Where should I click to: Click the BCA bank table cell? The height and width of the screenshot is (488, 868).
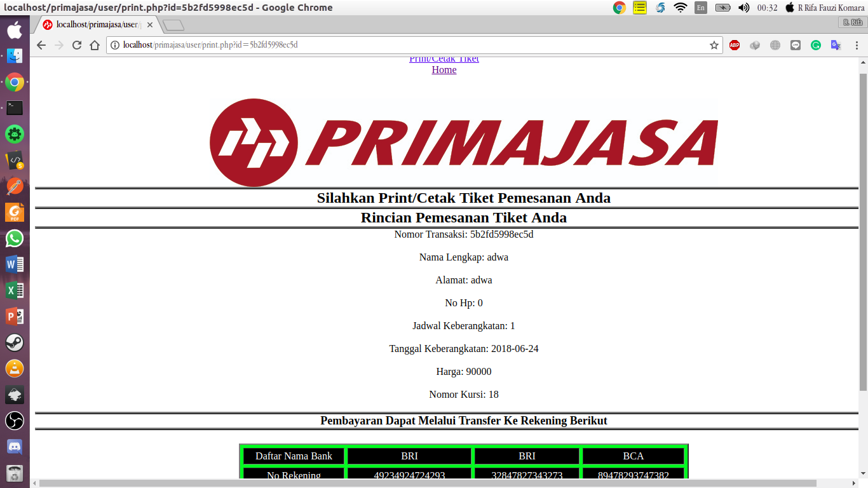pos(633,456)
